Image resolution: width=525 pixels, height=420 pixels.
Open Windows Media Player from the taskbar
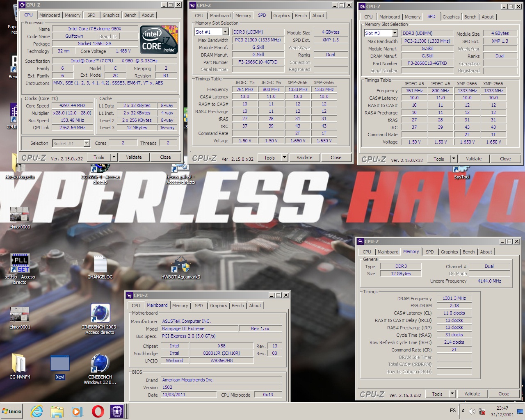point(77,411)
